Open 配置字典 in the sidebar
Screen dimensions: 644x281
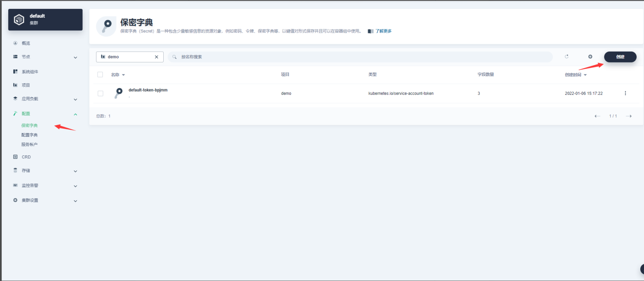coord(29,135)
